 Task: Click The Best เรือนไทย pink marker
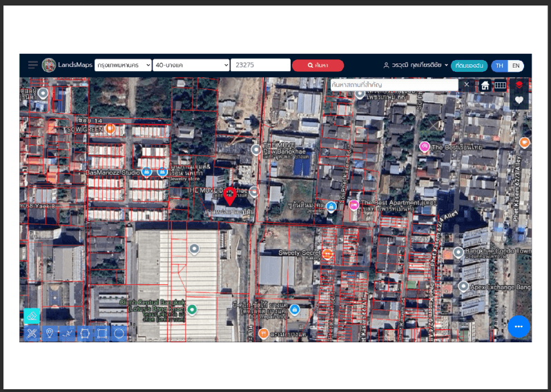tap(425, 146)
